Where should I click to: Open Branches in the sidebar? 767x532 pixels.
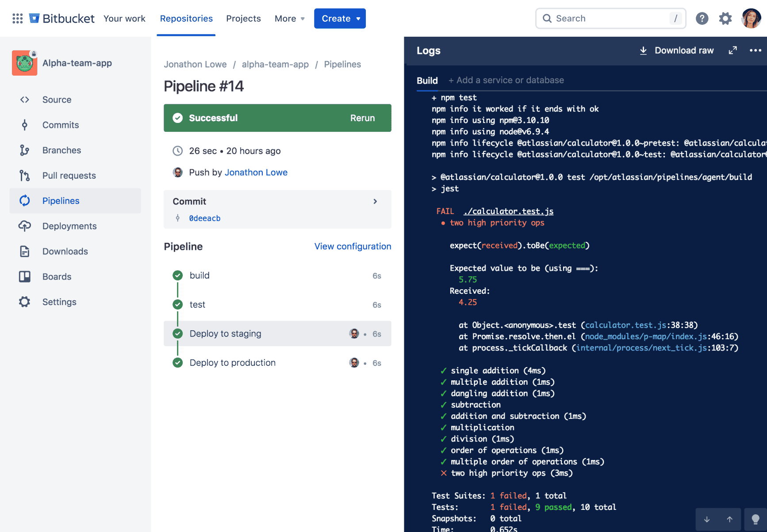point(75,150)
